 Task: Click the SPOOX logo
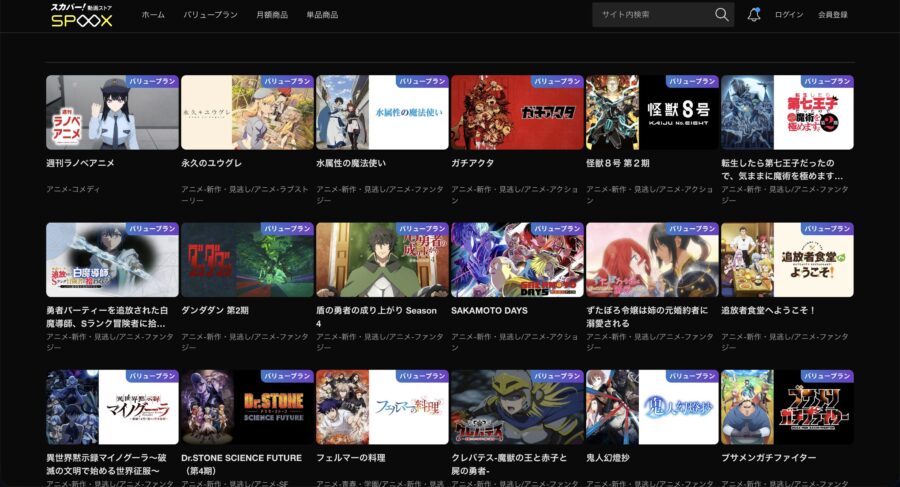[81, 15]
